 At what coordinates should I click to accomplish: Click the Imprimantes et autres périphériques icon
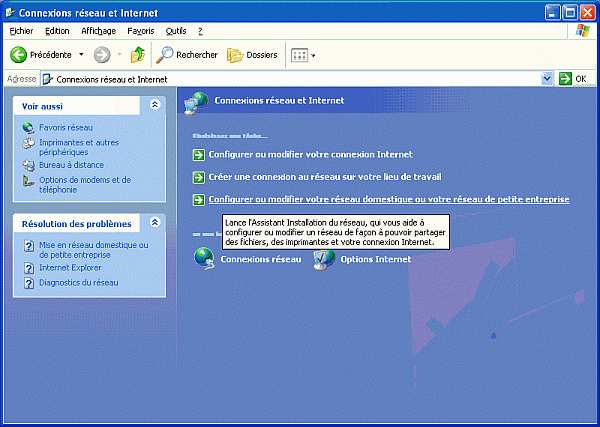click(x=28, y=143)
